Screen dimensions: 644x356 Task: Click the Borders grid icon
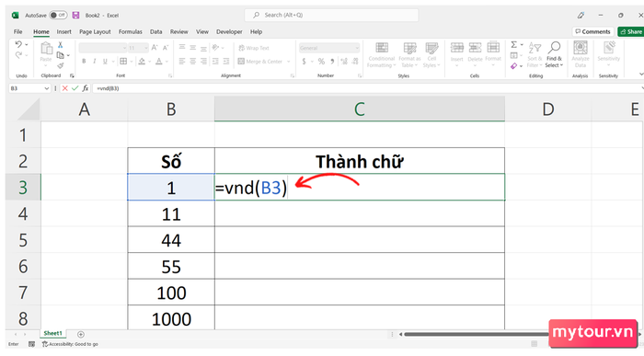123,62
